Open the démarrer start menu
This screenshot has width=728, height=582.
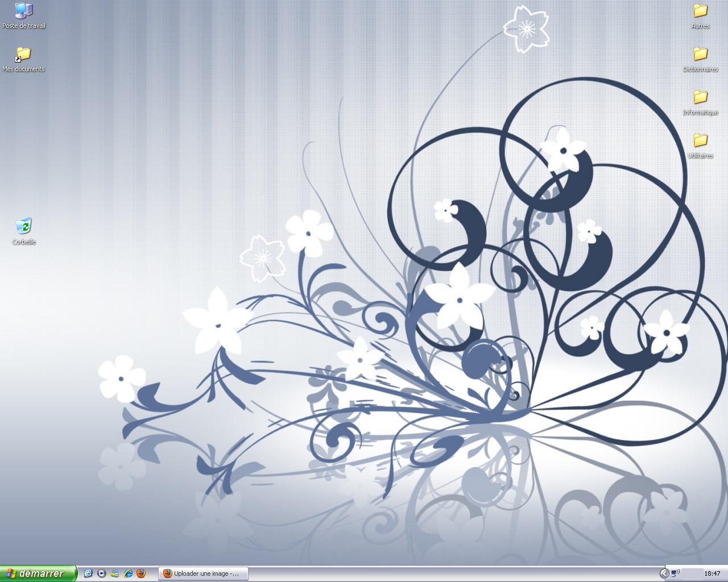coord(38,573)
